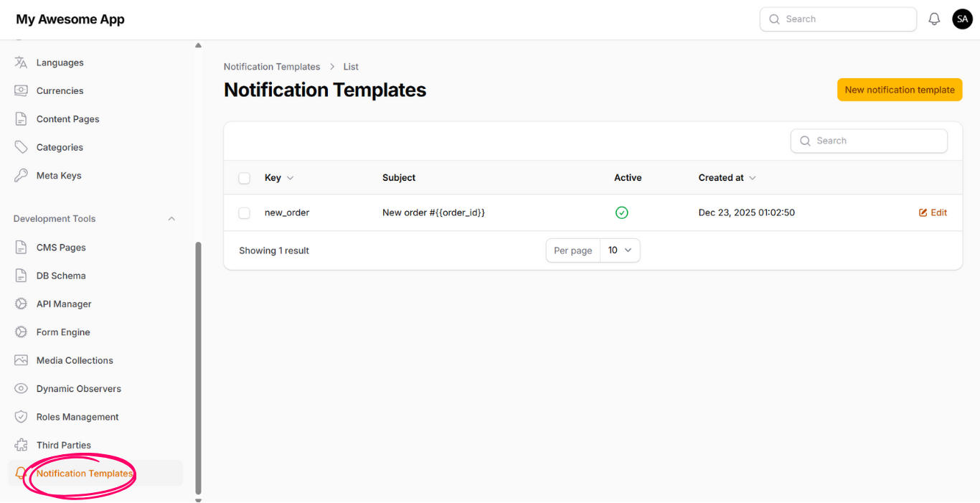The width and height of the screenshot is (980, 503).
Task: Collapse the Development Tools section
Action: point(171,219)
